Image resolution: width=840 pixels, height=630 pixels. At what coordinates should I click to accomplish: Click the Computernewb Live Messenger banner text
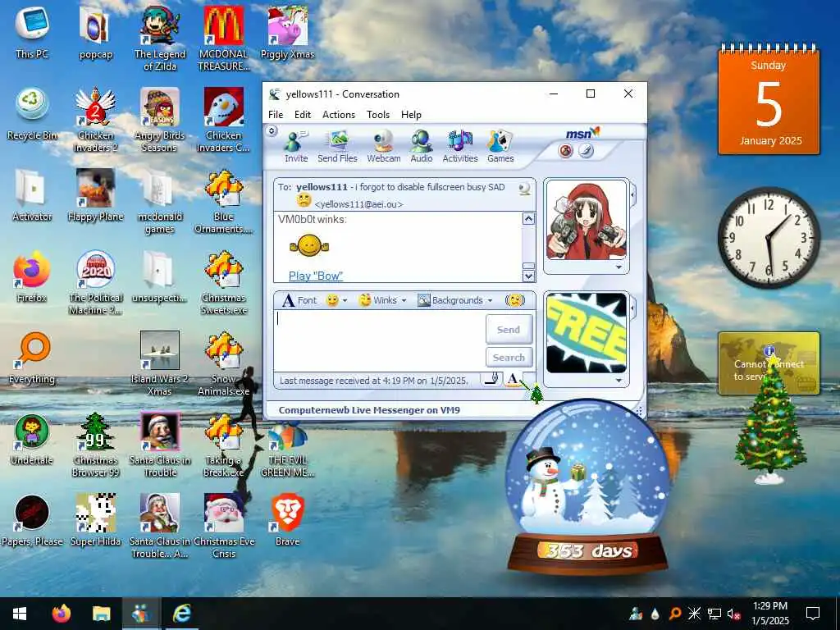click(369, 410)
